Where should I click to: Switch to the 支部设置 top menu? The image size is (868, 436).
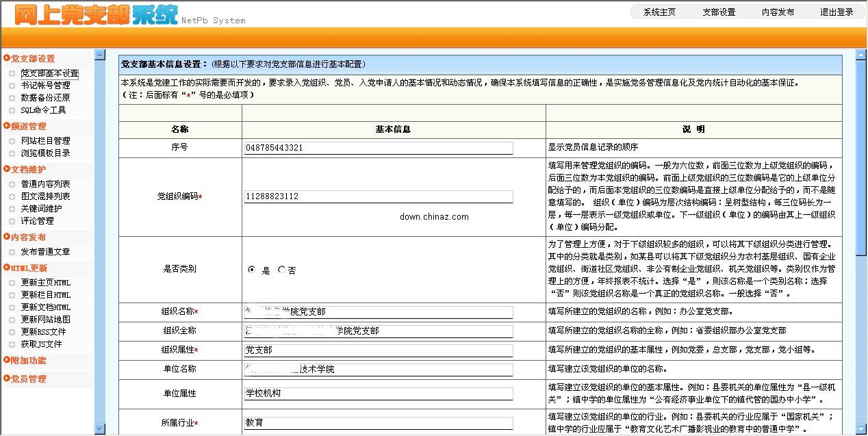719,11
